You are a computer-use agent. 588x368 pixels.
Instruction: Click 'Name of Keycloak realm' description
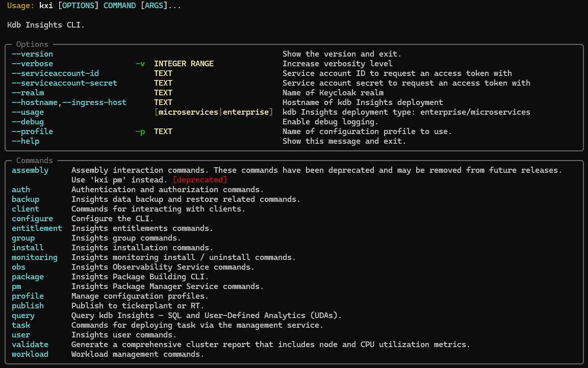[333, 93]
